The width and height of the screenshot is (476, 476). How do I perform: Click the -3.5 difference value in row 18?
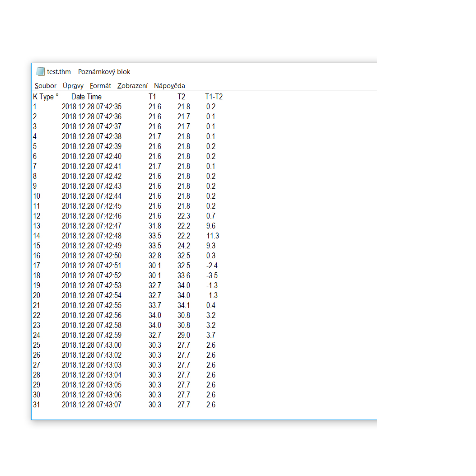click(212, 275)
